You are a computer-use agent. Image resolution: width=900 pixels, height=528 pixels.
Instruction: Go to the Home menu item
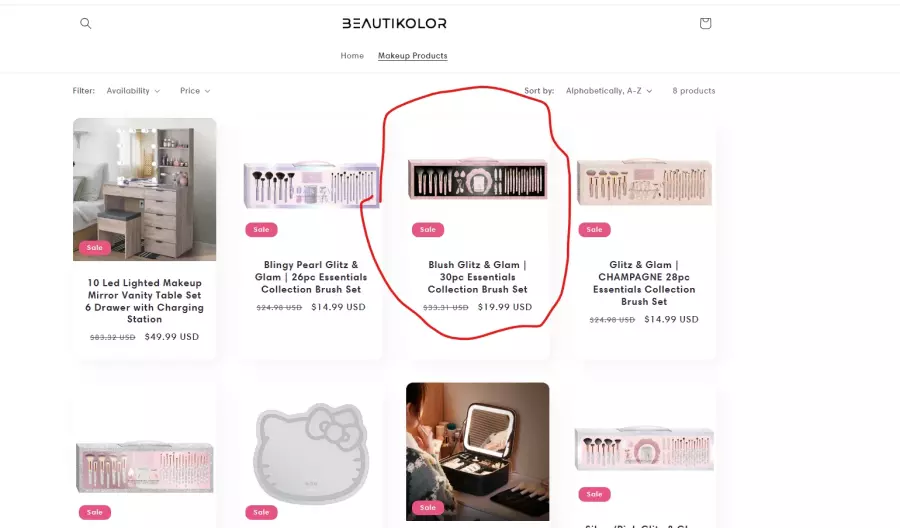tap(352, 56)
